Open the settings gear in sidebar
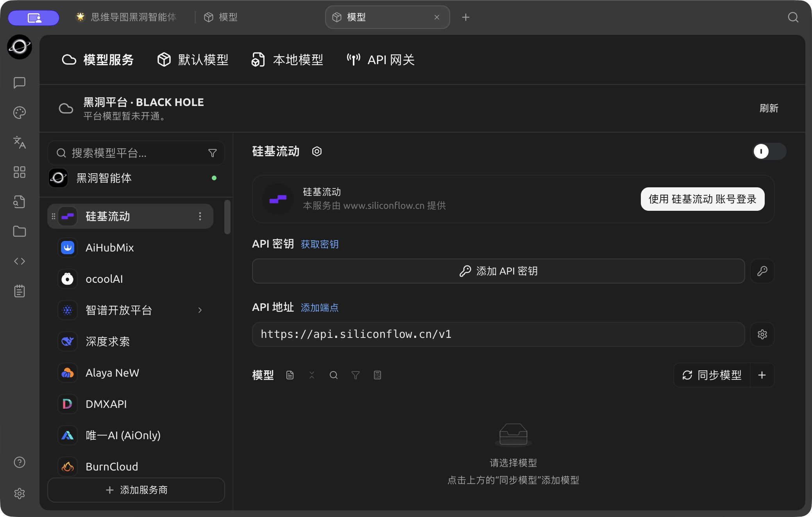 (x=20, y=494)
